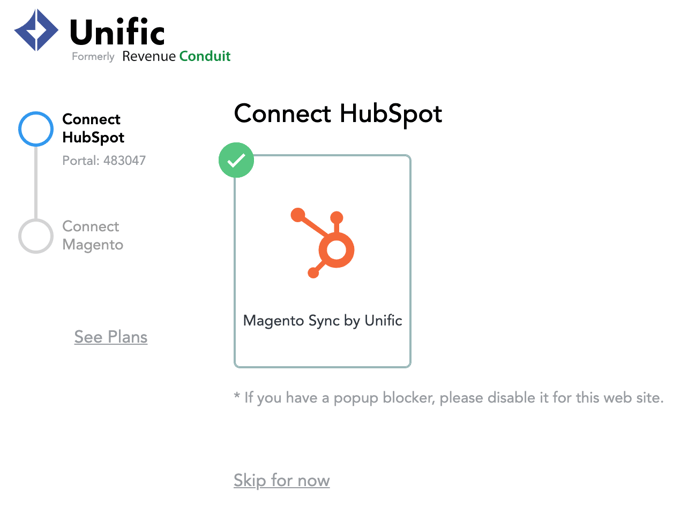Click the green word Conduit in the logo

click(205, 56)
